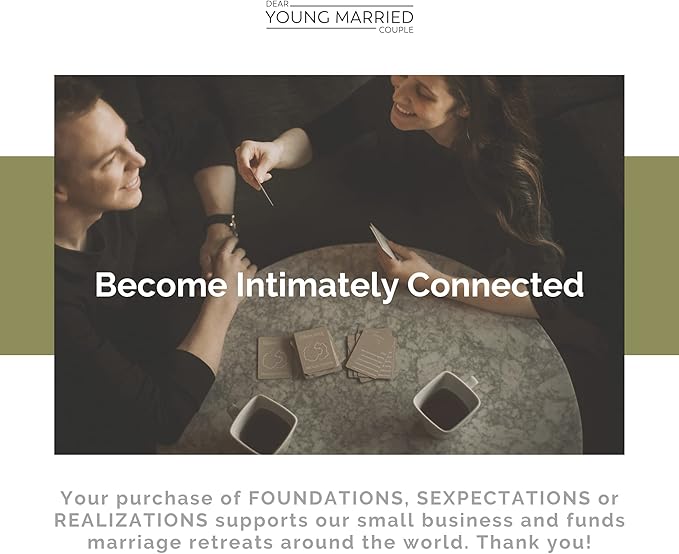Click the left olive green color band

click(x=27, y=255)
